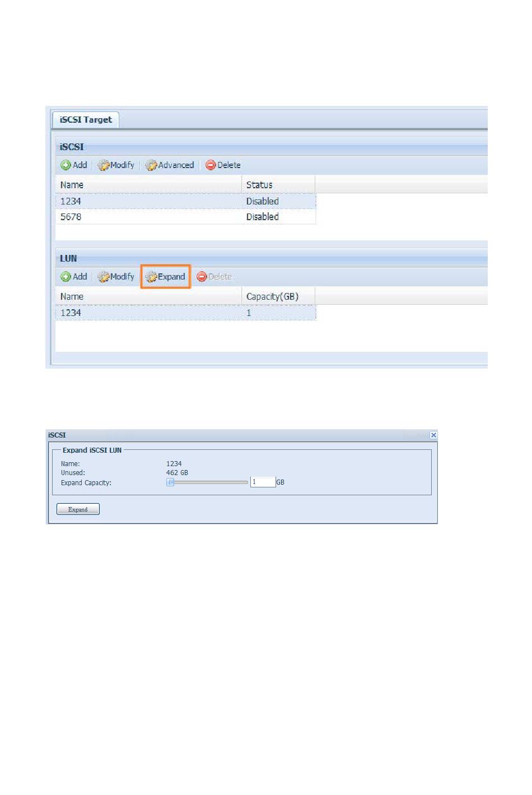This screenshot has height=795, width=532.
Task: Click the Advanced gear icon in the iSCSI toolbar
Action: [x=151, y=165]
